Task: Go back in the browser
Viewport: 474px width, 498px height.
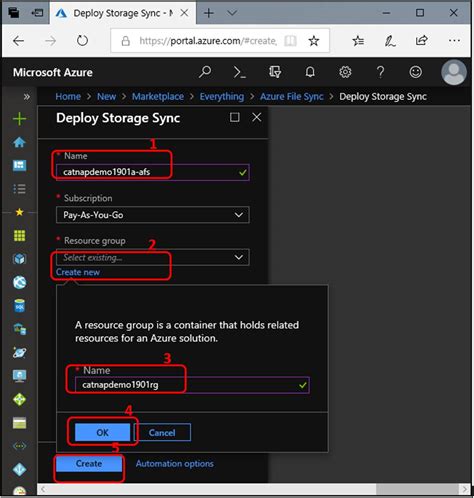Action: tap(18, 41)
